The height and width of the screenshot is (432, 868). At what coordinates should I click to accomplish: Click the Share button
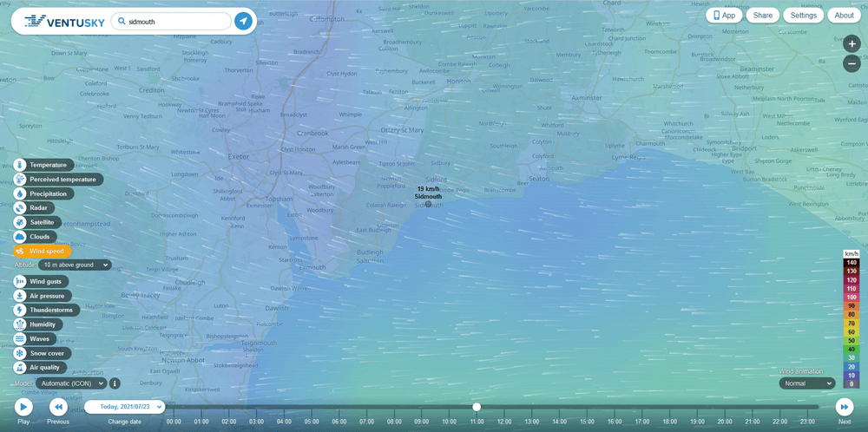tap(762, 16)
